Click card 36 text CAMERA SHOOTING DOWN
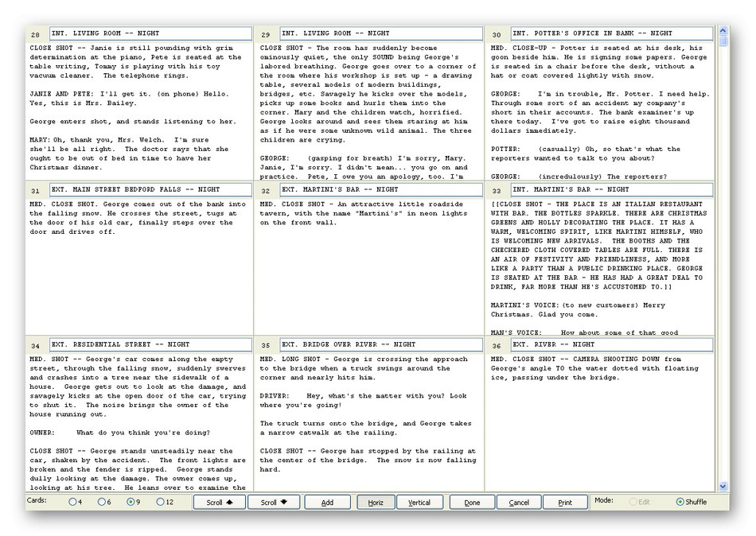Screen dimensions: 756x536 pyautogui.click(x=594, y=368)
